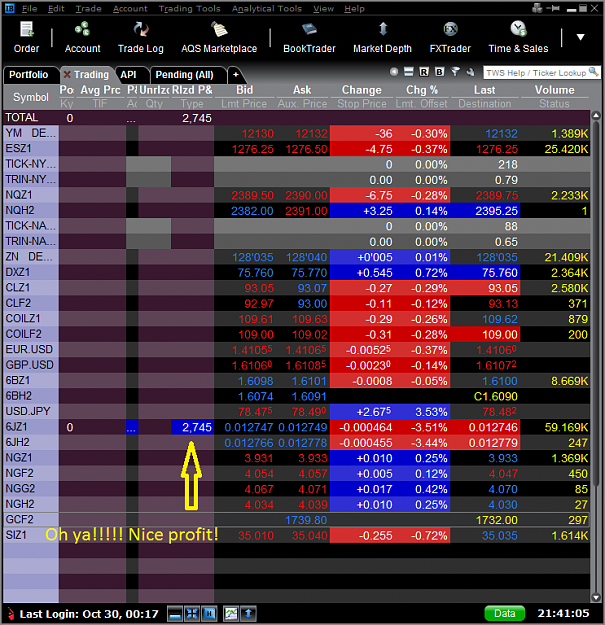
Task: Click the CLZ1 ask price 93.07
Action: (312, 288)
